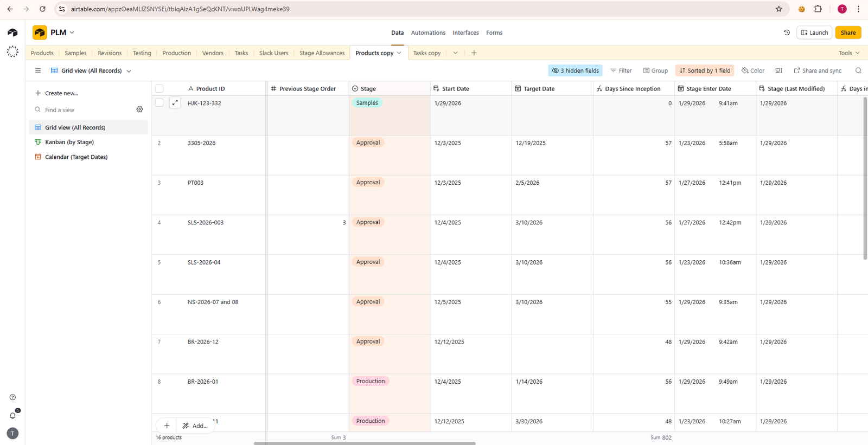The height and width of the screenshot is (445, 868).
Task: Click the Airtable home logo icon
Action: (x=12, y=33)
